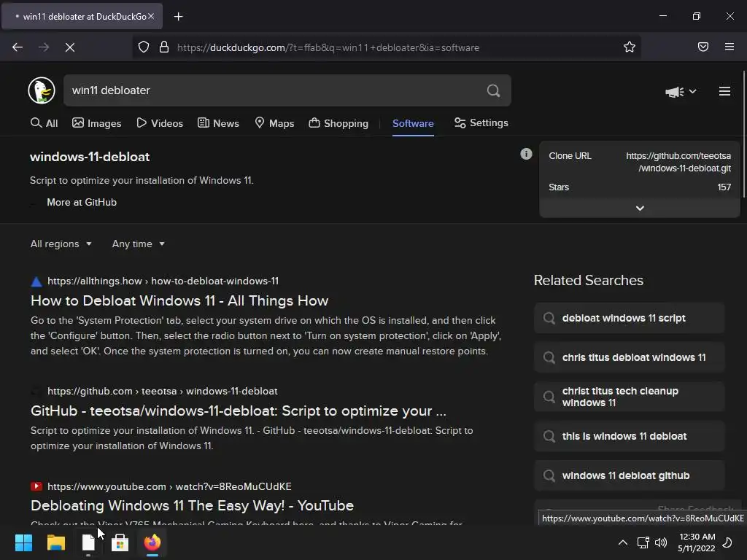Click the moon focus assist icon
747x560 pixels.
[727, 542]
